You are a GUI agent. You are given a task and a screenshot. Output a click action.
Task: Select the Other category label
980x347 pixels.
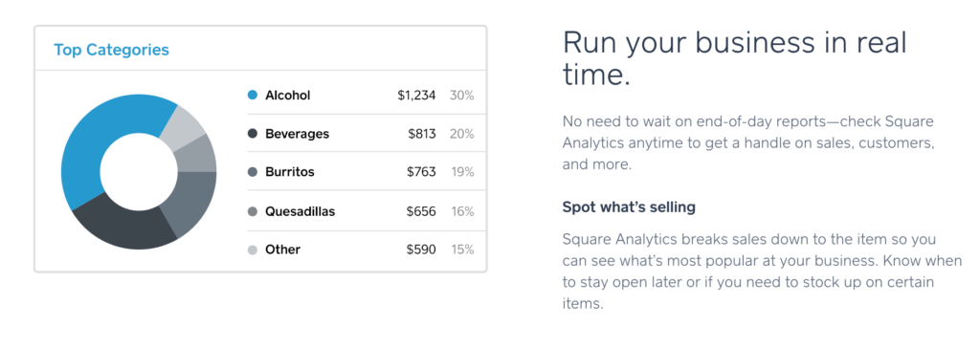coord(282,249)
